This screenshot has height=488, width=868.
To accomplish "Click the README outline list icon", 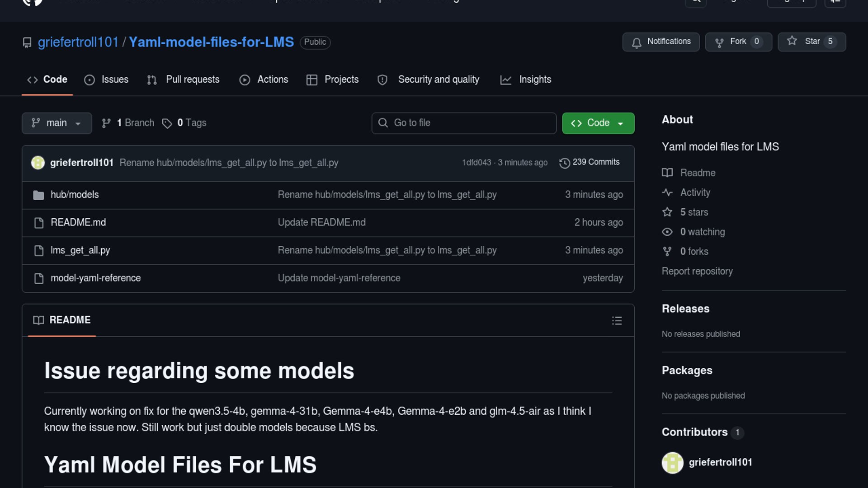I will tap(617, 321).
